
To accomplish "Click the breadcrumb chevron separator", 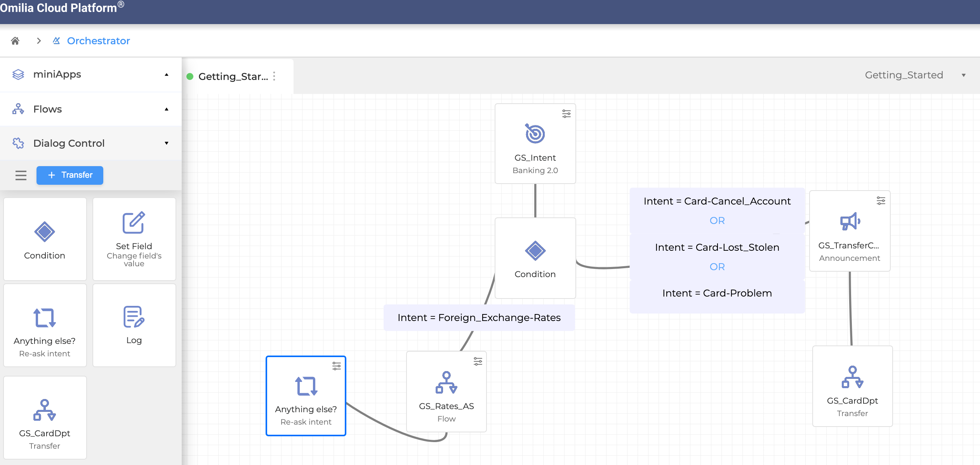I will click(39, 41).
